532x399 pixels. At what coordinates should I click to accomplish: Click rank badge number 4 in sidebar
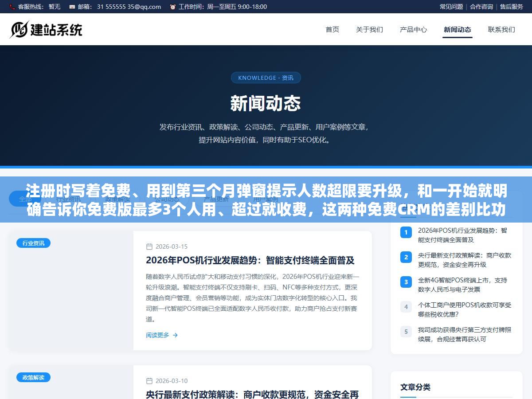pos(406,306)
